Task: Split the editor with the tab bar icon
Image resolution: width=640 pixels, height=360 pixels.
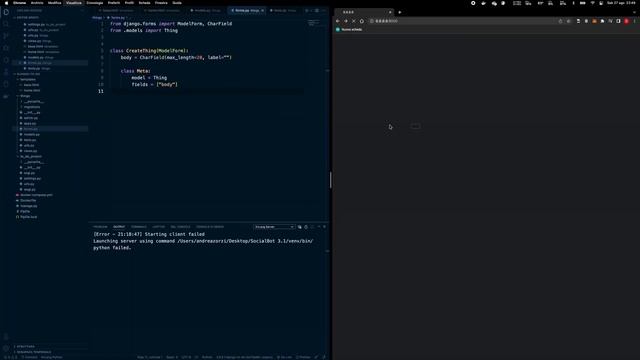Action: point(317,11)
